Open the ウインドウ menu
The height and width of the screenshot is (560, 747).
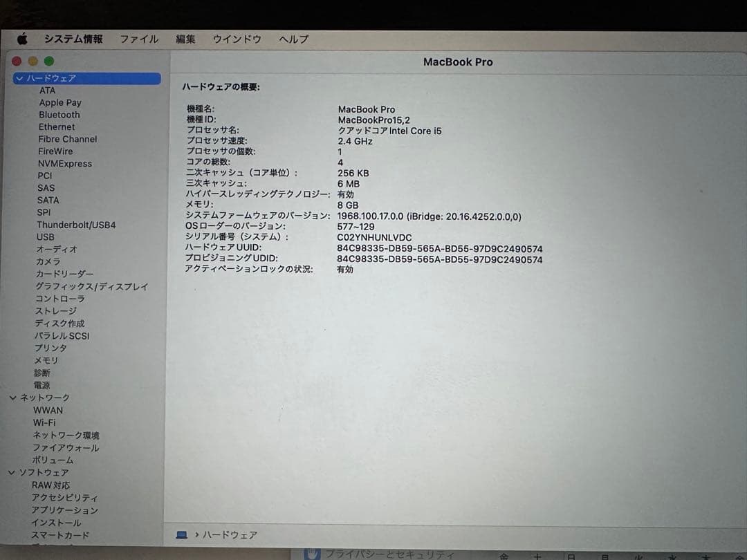[237, 39]
